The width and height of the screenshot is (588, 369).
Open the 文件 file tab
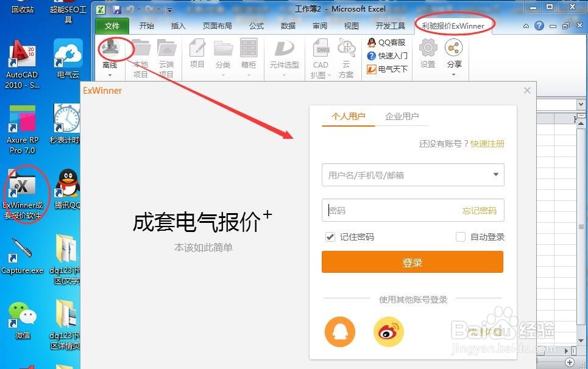pyautogui.click(x=112, y=26)
